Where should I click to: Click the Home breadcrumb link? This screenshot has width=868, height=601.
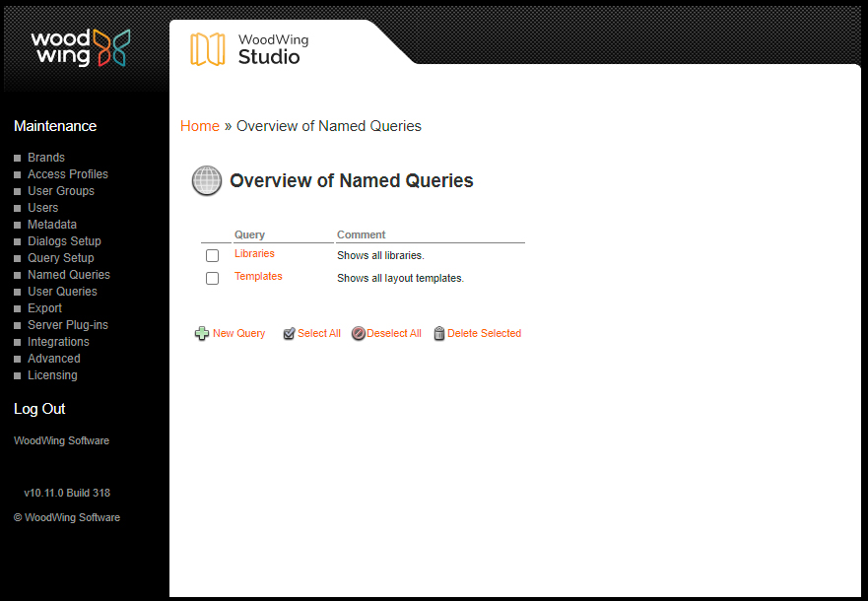tap(199, 126)
